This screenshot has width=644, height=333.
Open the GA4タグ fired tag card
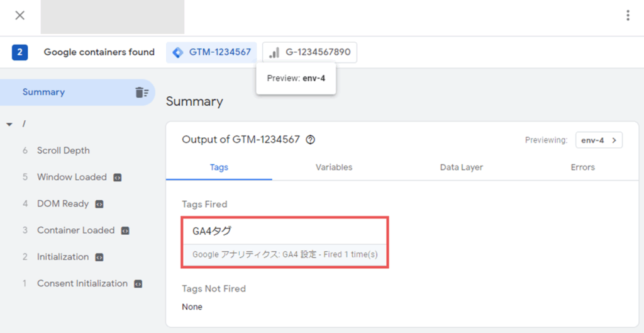tap(285, 243)
